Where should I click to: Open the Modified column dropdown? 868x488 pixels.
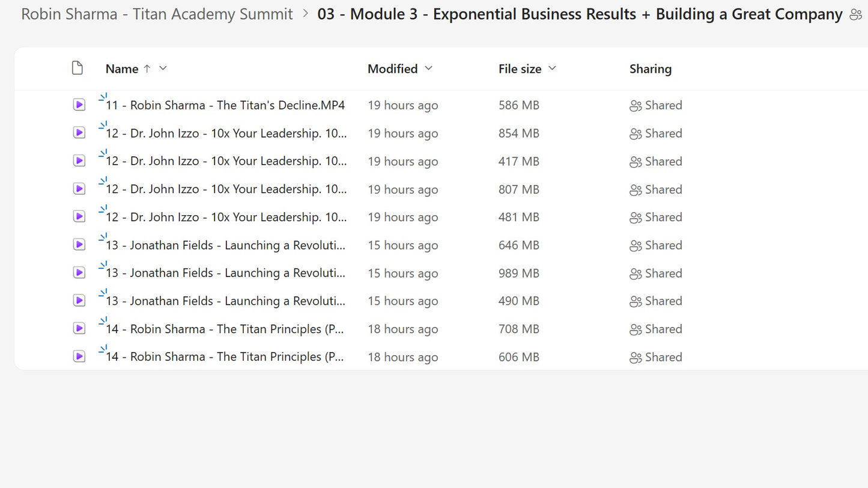pyautogui.click(x=428, y=69)
